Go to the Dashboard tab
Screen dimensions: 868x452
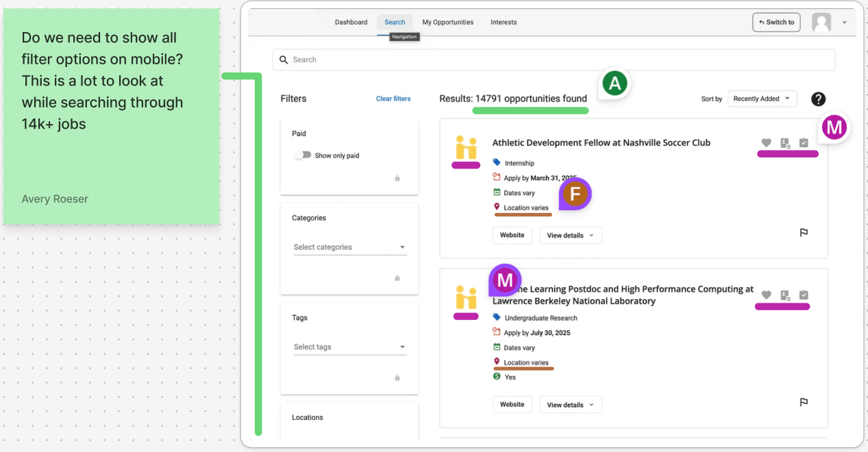tap(351, 22)
